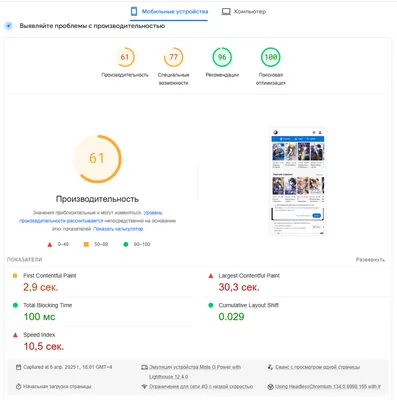Click the 0.029 value
The image size is (397, 400).
[x=231, y=316]
